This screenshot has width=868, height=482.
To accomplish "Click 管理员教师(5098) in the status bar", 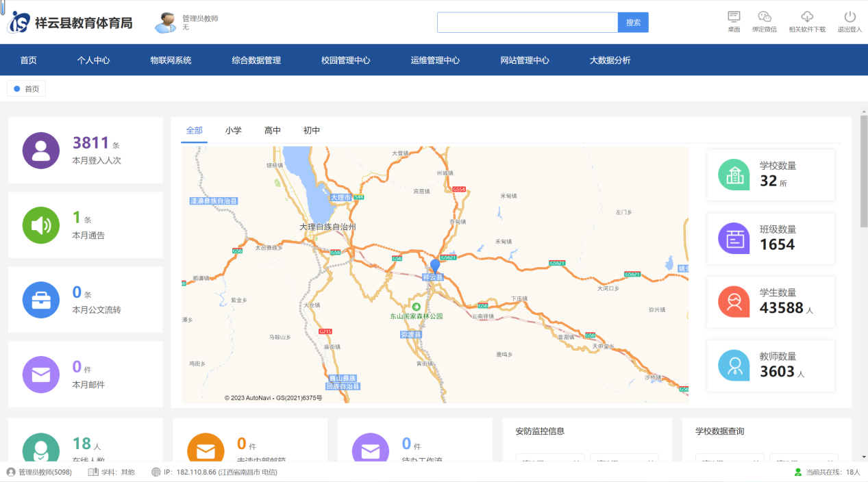I will pos(45,472).
